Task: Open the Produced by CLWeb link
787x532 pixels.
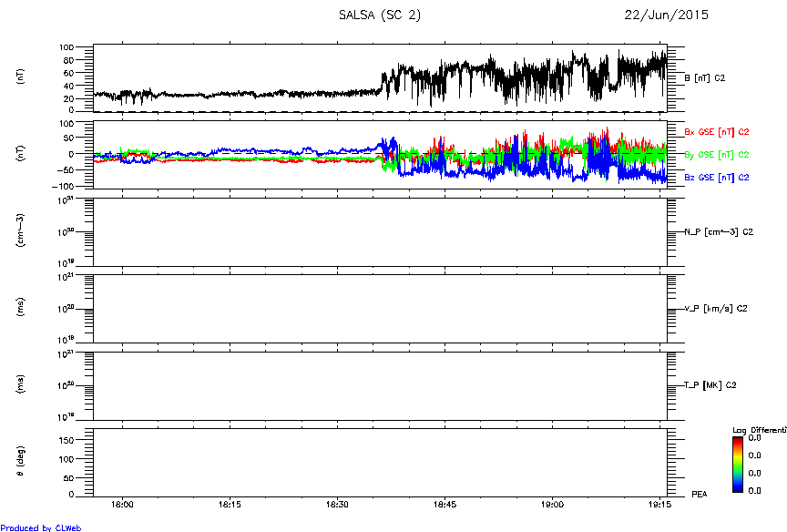Action: tap(41, 527)
